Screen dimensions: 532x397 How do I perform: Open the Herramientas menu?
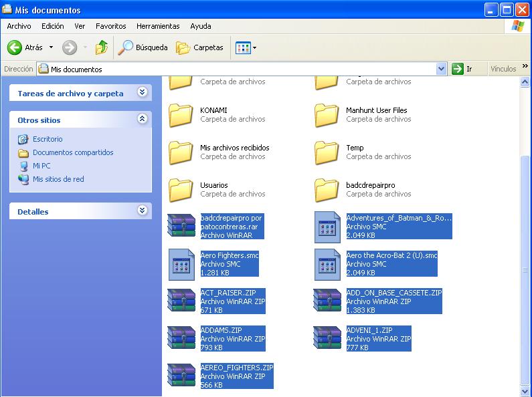(158, 26)
